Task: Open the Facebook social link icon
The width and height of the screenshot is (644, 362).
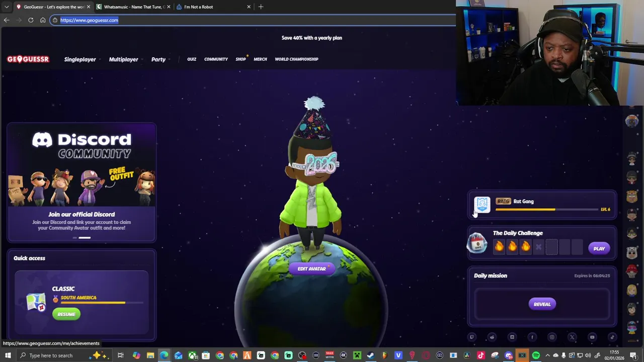Action: point(532,337)
